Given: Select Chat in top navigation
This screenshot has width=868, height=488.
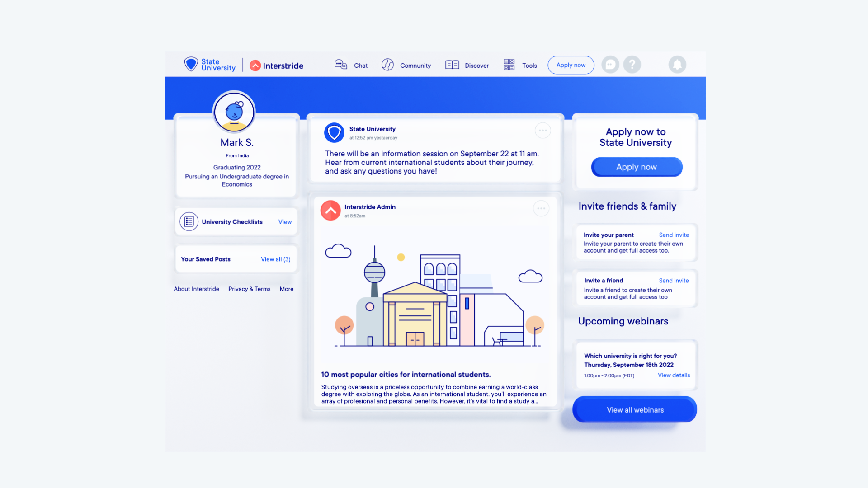Looking at the screenshot, I should 361,66.
